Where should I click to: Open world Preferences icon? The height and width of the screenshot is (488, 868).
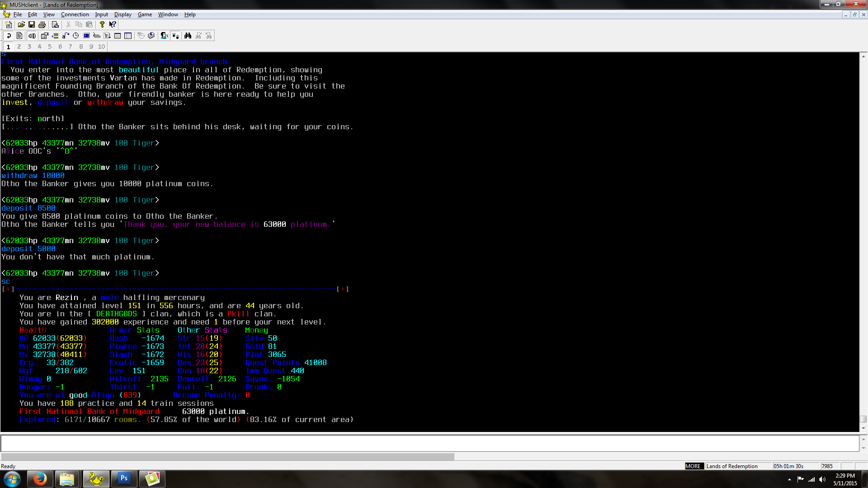coord(44,36)
